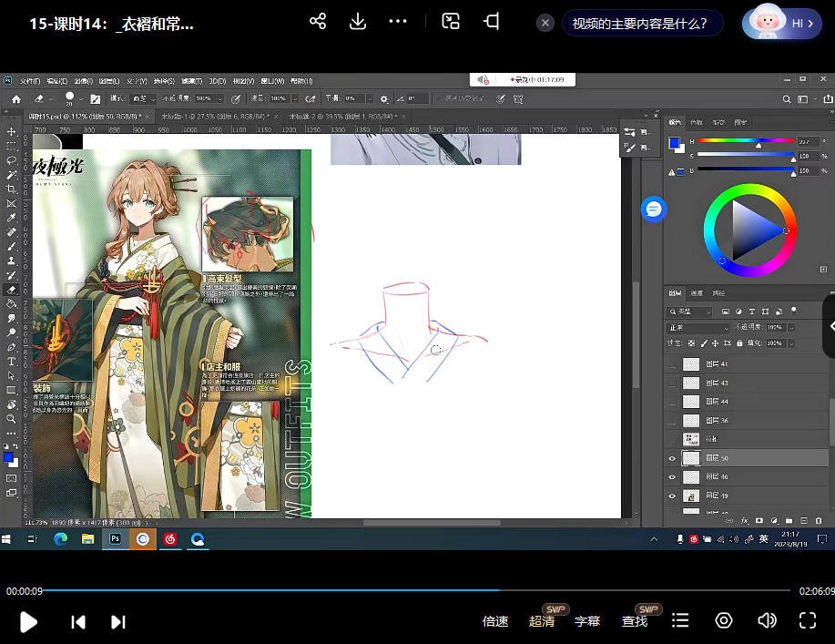The height and width of the screenshot is (644, 835).
Task: Select the Move tool in Photoshop toolbar
Action: (11, 132)
